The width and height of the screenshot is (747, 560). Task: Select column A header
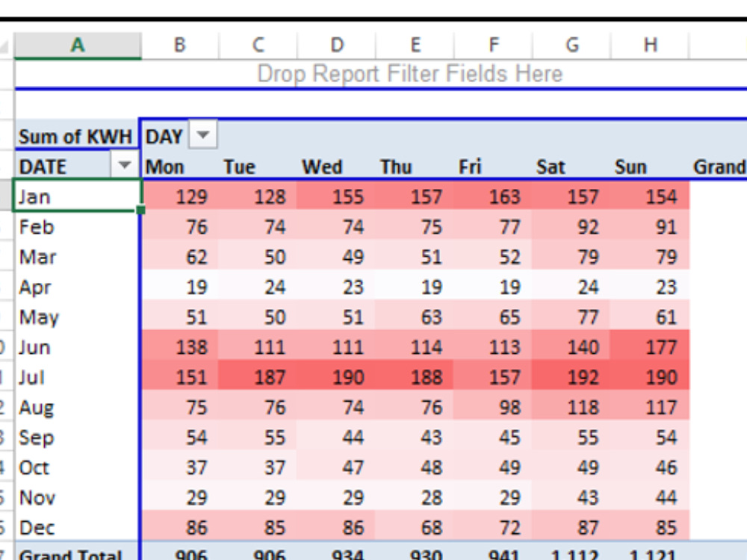(x=78, y=46)
